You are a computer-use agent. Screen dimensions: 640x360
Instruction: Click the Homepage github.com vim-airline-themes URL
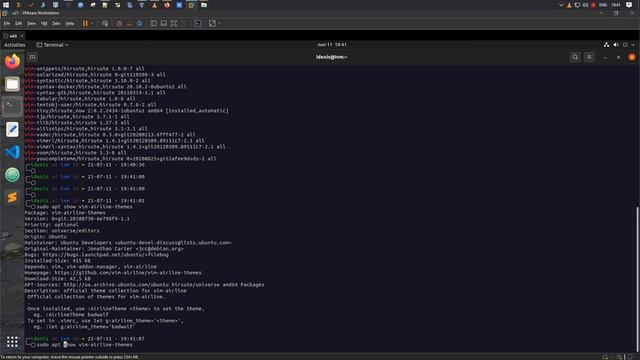[128, 273]
